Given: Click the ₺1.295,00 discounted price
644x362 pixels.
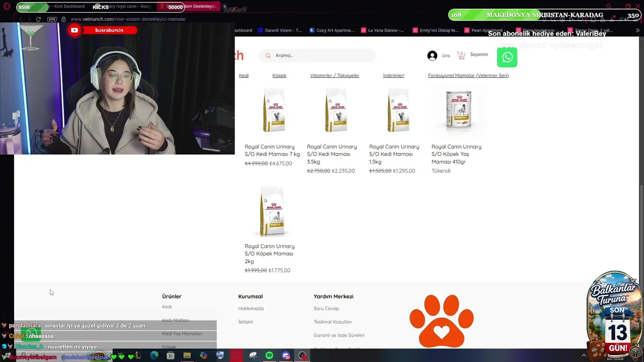Looking at the screenshot, I should click(404, 171).
